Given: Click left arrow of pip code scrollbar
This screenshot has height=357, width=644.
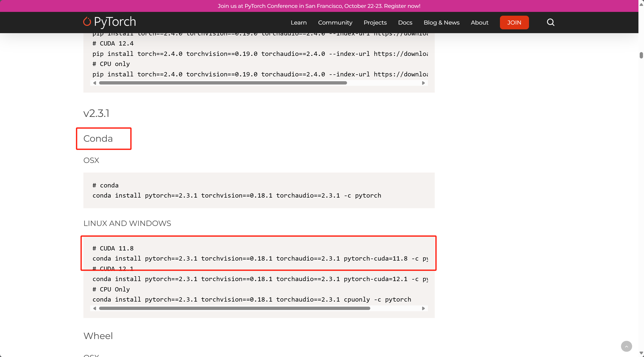Looking at the screenshot, I should point(95,83).
